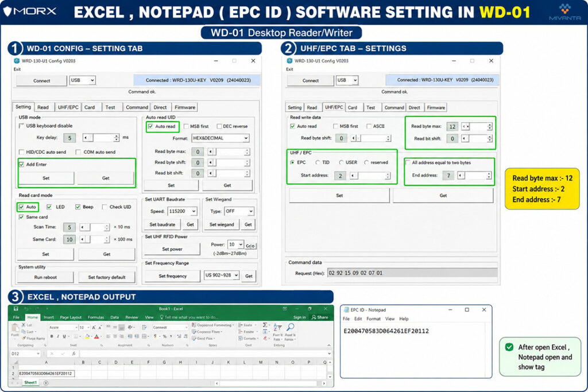Image resolution: width=588 pixels, height=392 pixels.
Task: Check the HID/CDC auto send box
Action: pos(21,152)
